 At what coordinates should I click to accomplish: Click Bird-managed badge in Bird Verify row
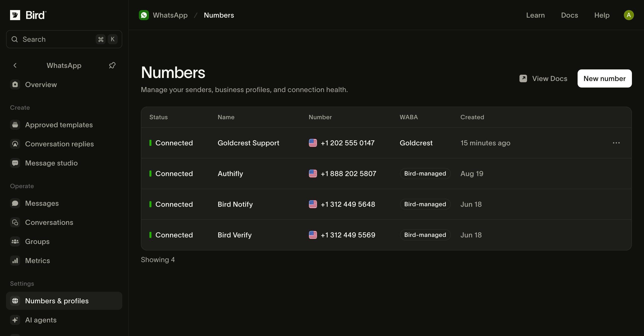coord(425,235)
